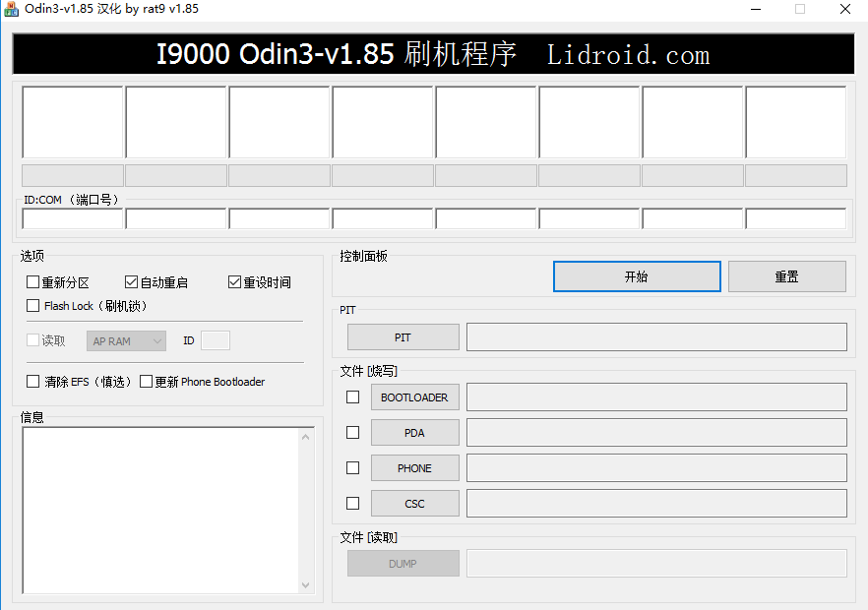Disable the 自动重启 auto-reboot checkbox
Screen dimensions: 868x610
131,281
